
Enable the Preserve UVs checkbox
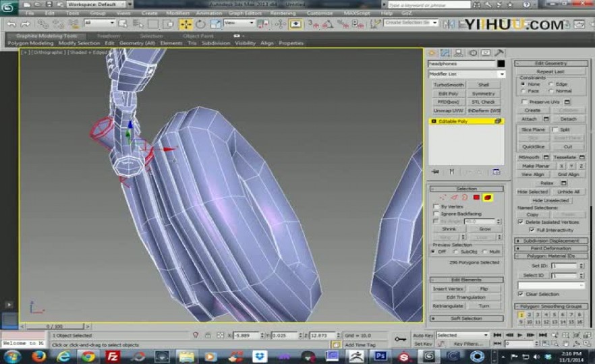tap(524, 102)
